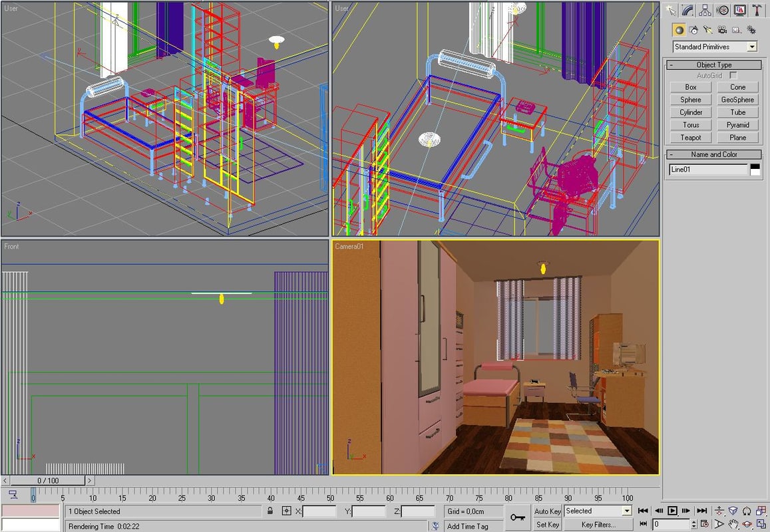Select the Pan View tool
The width and height of the screenshot is (770, 532).
click(733, 524)
